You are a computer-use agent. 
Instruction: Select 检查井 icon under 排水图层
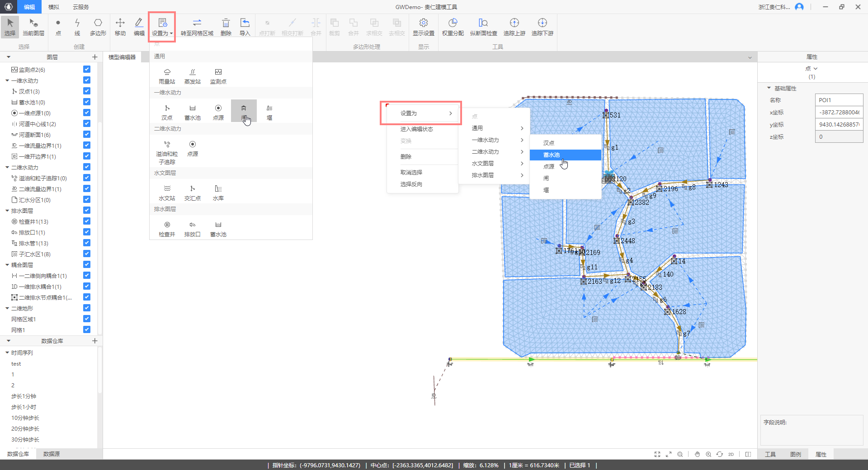click(x=167, y=229)
